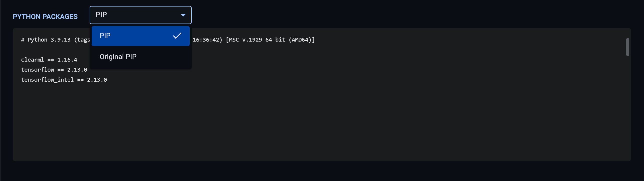Click the tensorflow == 2.13.0 line
Viewport: 644px width, 181px height.
(x=54, y=70)
